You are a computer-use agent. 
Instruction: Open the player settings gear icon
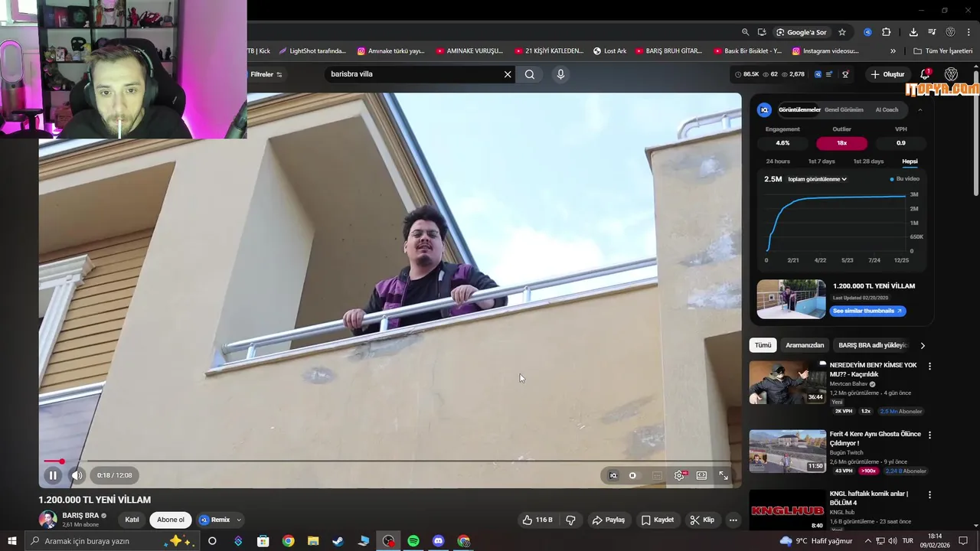(x=679, y=475)
